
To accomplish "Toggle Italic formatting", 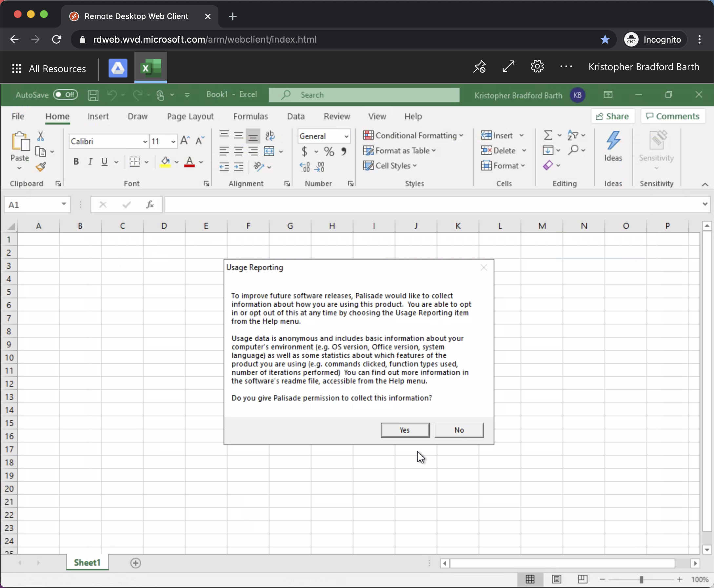I will coord(90,162).
